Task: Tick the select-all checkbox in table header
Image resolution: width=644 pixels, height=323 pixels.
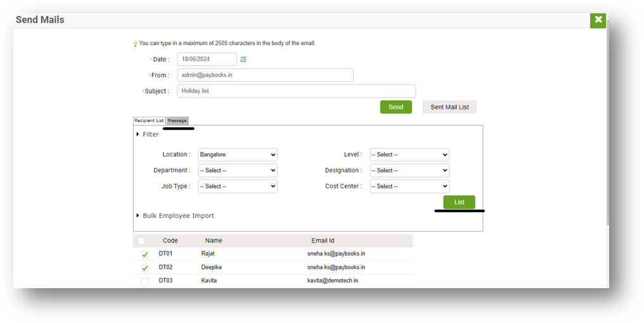Action: 141,241
